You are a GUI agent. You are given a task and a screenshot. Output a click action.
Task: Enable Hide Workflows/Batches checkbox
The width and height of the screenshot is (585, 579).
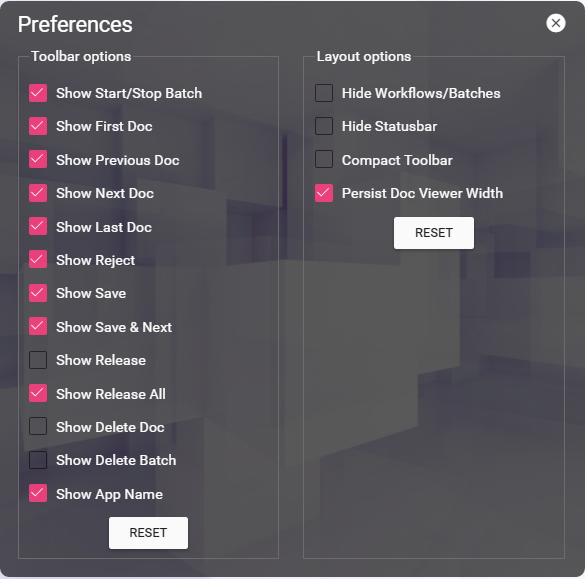tap(324, 93)
